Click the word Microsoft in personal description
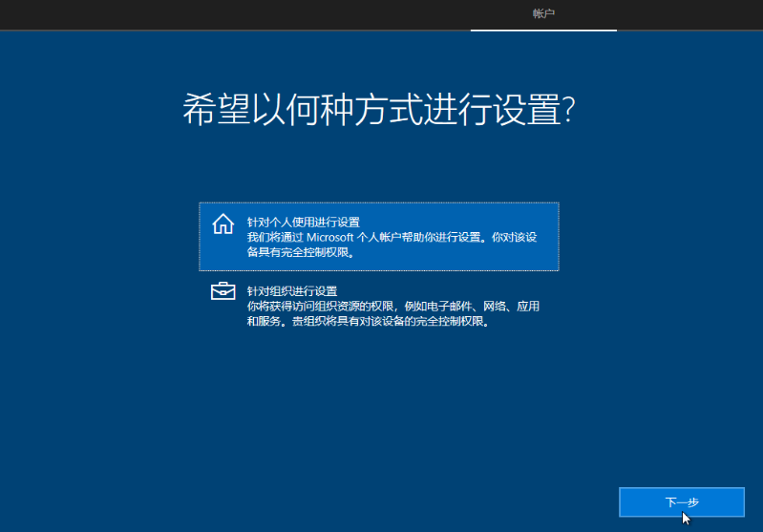The image size is (763, 532). pos(329,238)
